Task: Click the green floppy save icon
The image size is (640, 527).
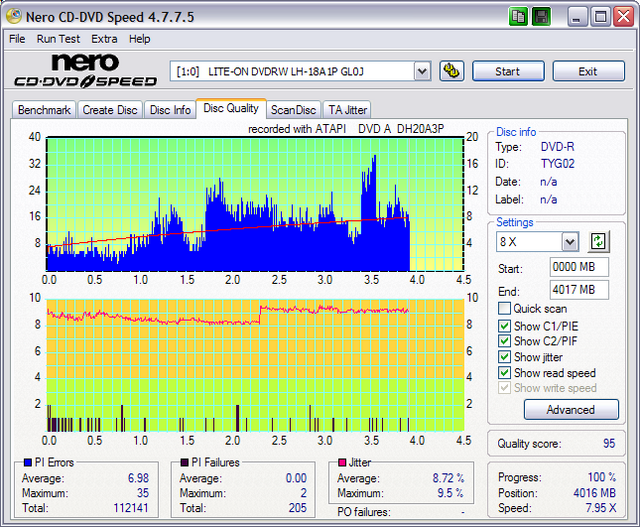Action: tap(541, 17)
